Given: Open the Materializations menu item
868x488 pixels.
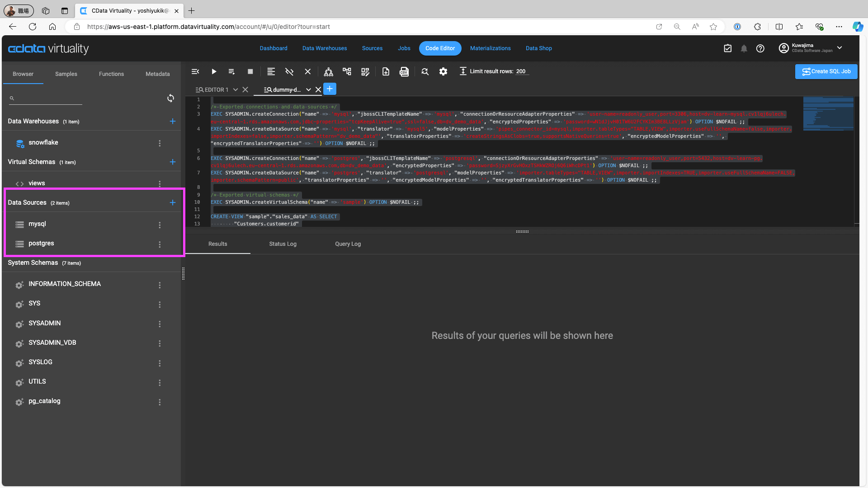Looking at the screenshot, I should [x=490, y=48].
